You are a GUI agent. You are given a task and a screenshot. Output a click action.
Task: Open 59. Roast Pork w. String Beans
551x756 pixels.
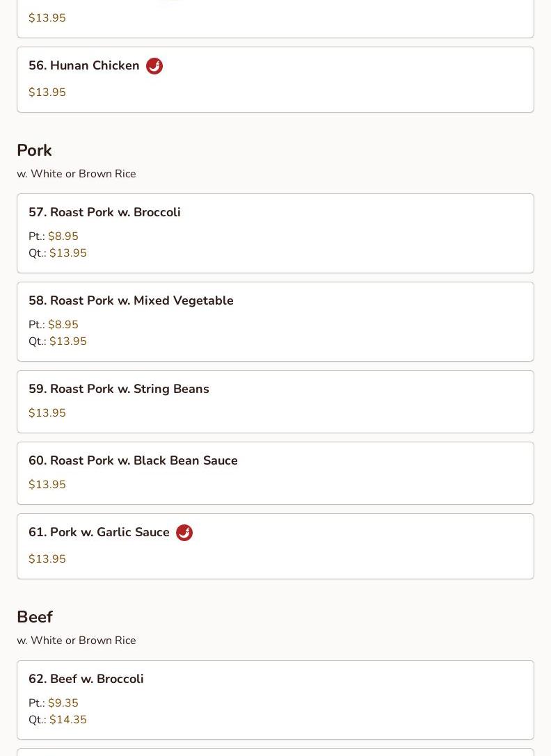tap(275, 401)
